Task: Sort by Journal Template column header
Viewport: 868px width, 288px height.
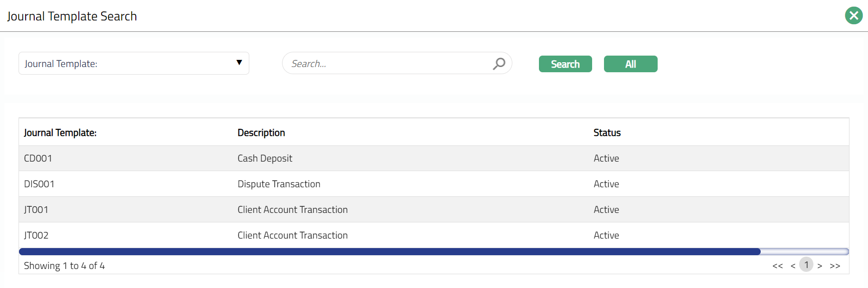Action: click(x=60, y=133)
